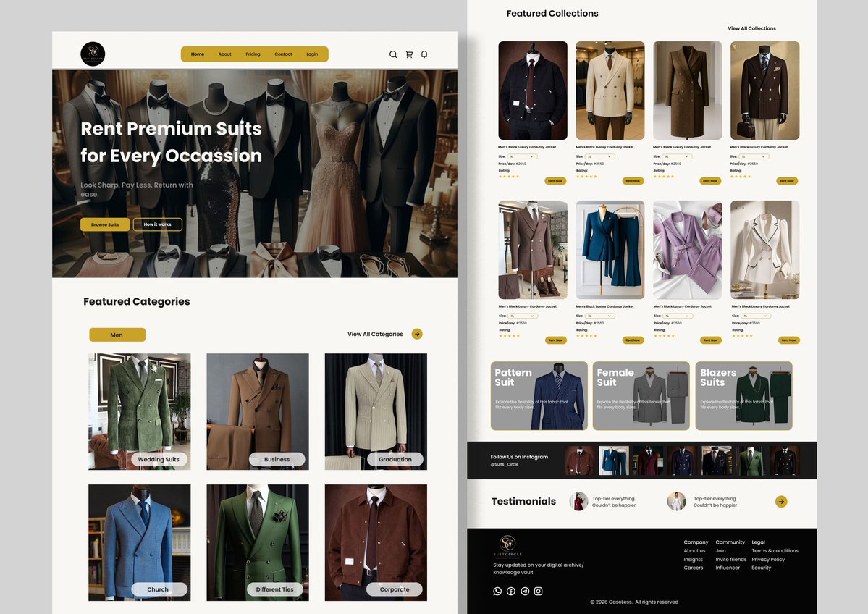Click the Instagram thumbnail with green suit
The width and height of the screenshot is (868, 614).
[751, 460]
